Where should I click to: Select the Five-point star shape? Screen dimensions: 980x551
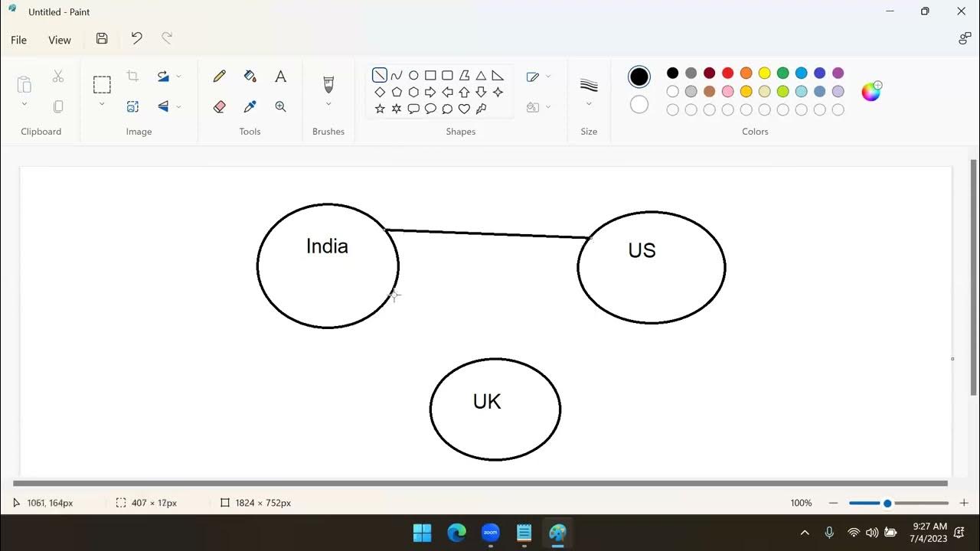click(380, 109)
